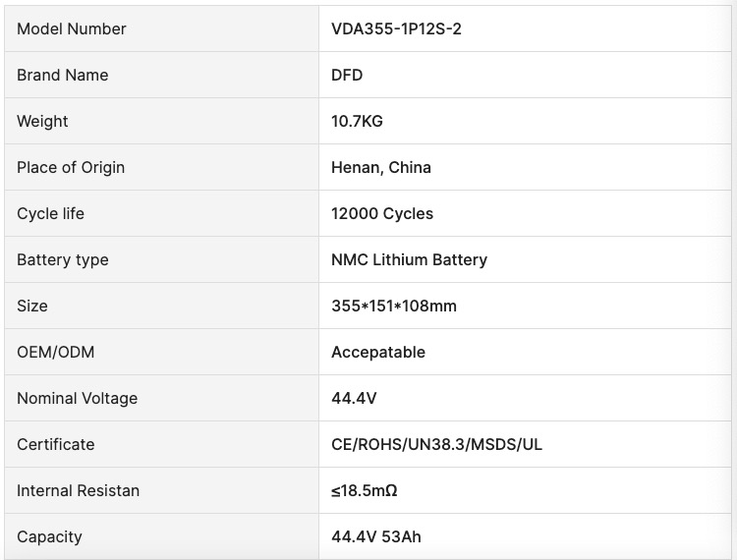Screen dimensions: 737x560
Task: Select the VDA355-1P12S-2 model value
Action: click(396, 29)
